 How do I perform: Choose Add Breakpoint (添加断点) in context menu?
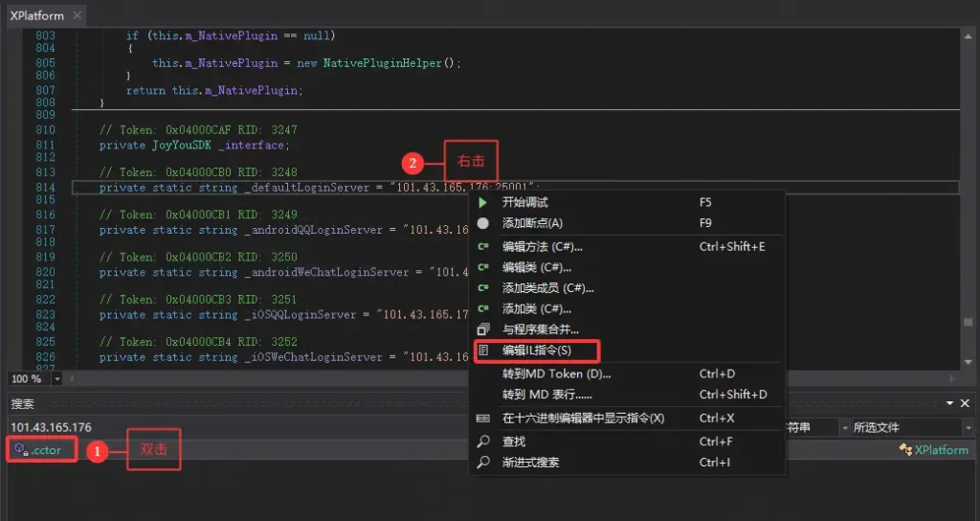click(x=627, y=223)
